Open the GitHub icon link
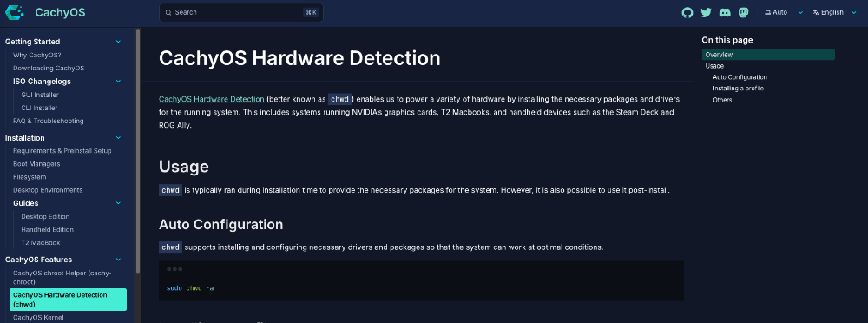868x323 pixels. (687, 13)
